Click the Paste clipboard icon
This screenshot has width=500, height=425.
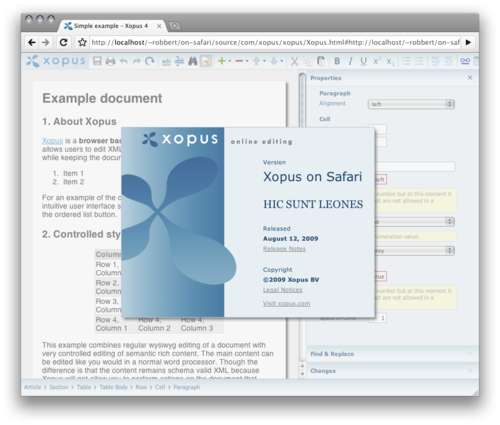[321, 61]
